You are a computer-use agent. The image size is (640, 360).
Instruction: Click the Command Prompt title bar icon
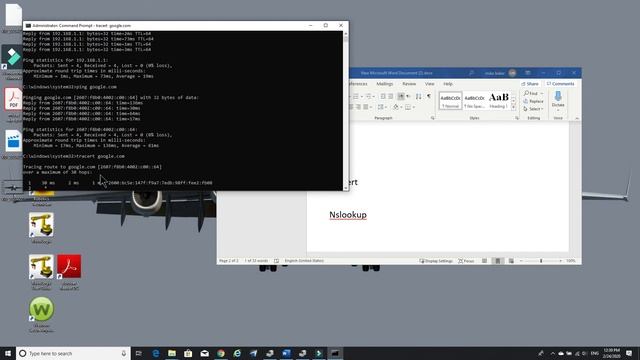click(28, 25)
